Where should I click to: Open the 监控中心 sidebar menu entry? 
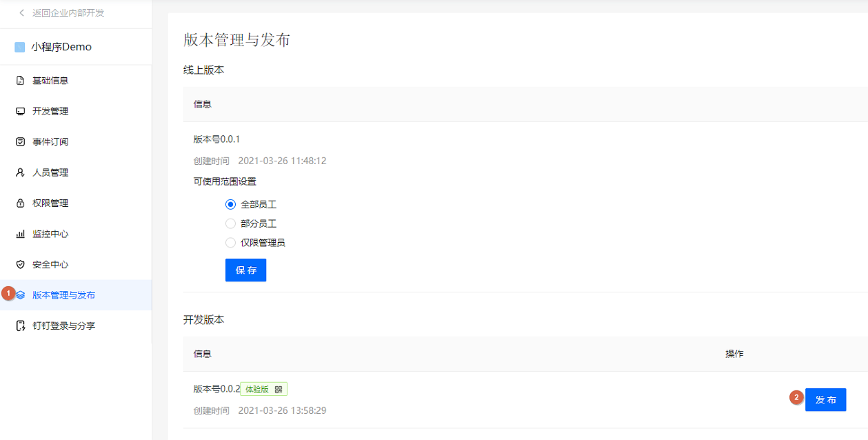(x=50, y=234)
